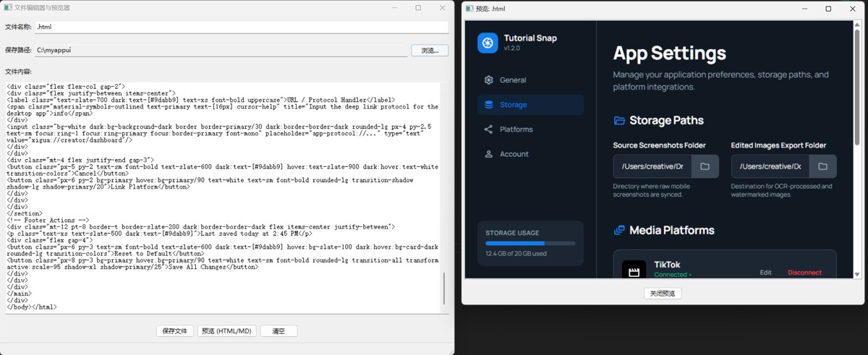Click the Platforms share icon in sidebar
868x355 pixels.
(489, 129)
